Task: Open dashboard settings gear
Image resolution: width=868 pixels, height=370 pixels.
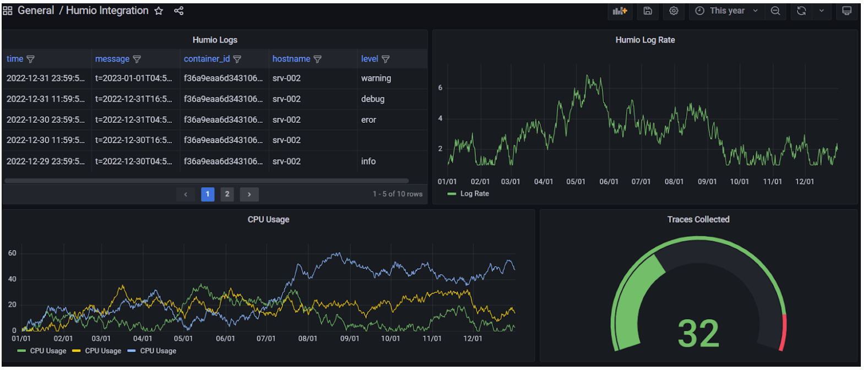Action: click(674, 11)
